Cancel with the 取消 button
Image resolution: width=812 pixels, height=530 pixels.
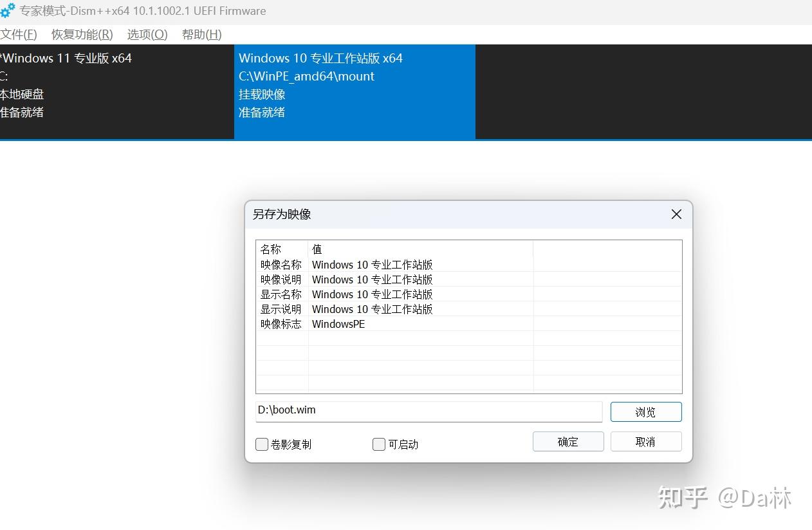tap(646, 442)
